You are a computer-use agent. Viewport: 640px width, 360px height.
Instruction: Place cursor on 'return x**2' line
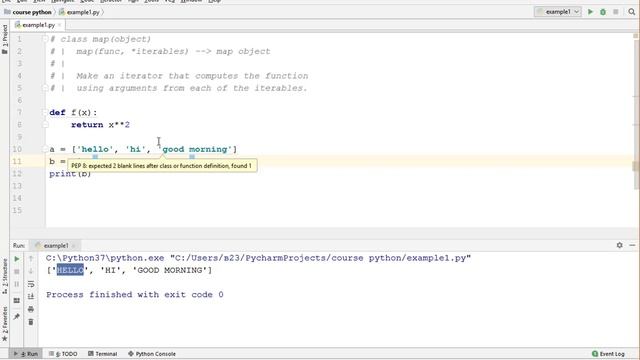(x=100, y=125)
